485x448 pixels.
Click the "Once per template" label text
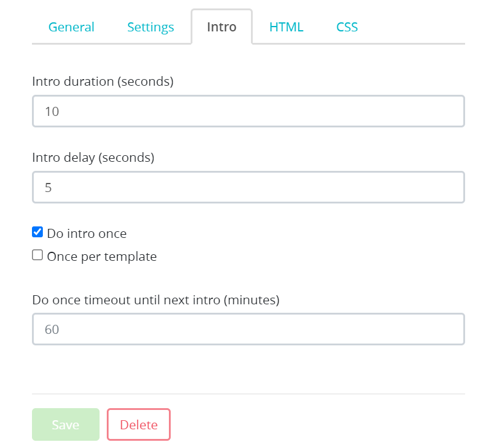point(102,257)
